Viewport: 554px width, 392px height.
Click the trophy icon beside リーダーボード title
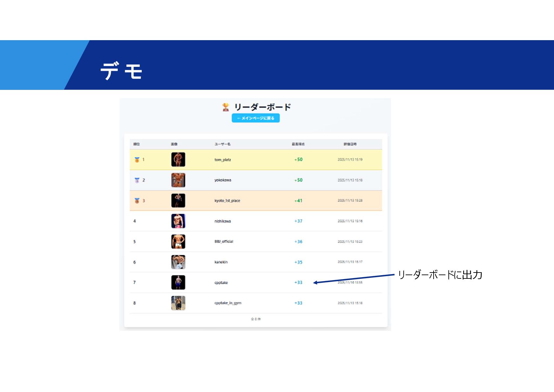point(226,107)
